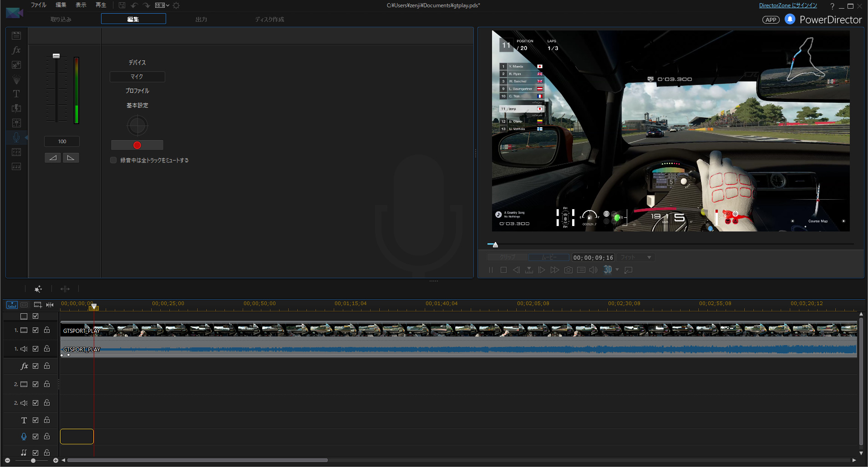Open the Particle Room sidebar icon
The width and height of the screenshot is (868, 467).
point(16,79)
